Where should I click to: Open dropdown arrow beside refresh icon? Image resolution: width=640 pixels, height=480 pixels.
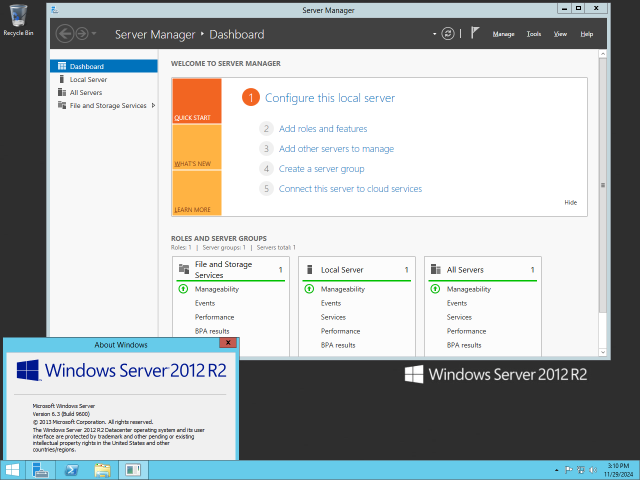pos(434,34)
